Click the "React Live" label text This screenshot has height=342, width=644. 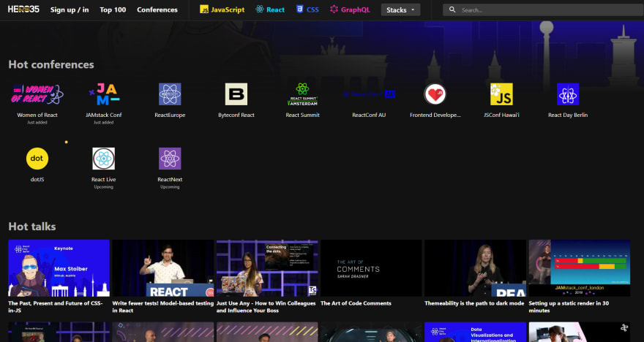pyautogui.click(x=103, y=180)
